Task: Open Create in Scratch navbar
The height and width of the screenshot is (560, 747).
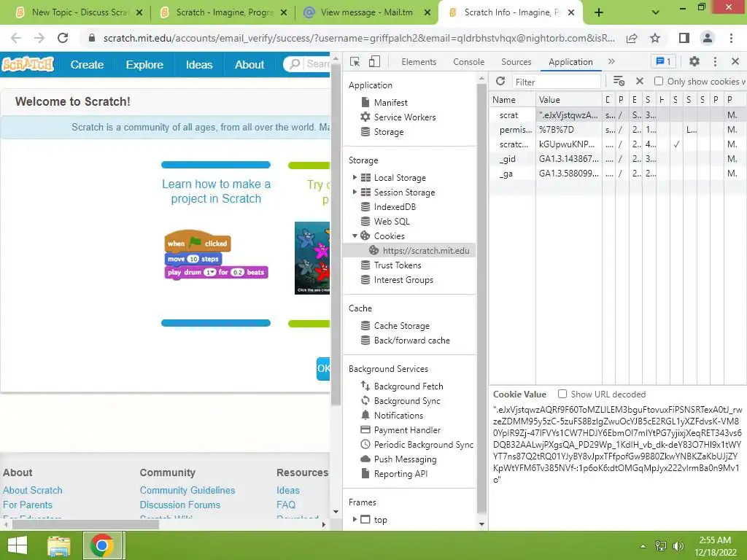Action: 87,64
